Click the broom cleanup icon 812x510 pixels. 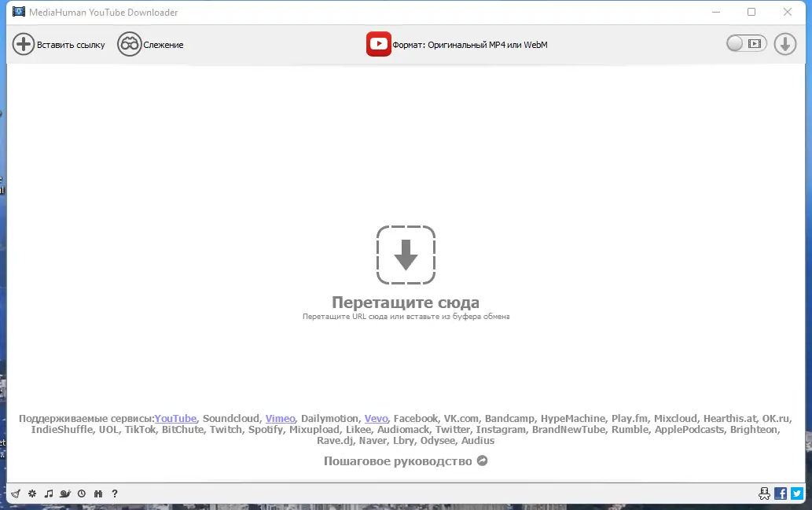pos(16,493)
